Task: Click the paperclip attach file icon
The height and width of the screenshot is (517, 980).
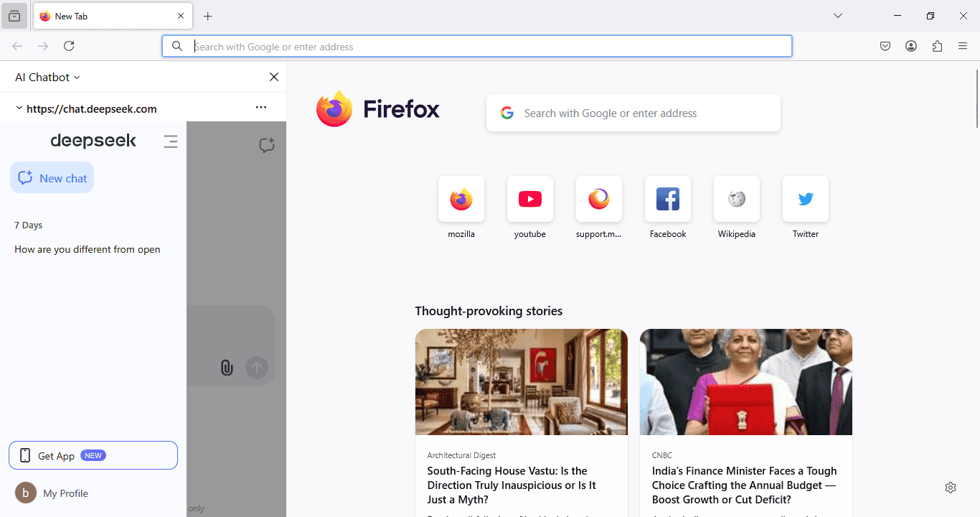Action: (x=227, y=368)
